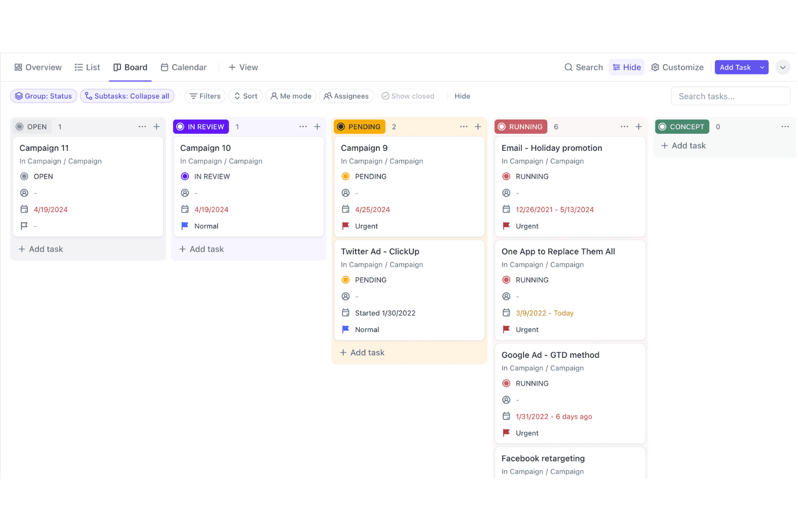Screen dimensions: 798x532
Task: Click blue Normal flag on Campaign 10 card
Action: click(x=185, y=226)
